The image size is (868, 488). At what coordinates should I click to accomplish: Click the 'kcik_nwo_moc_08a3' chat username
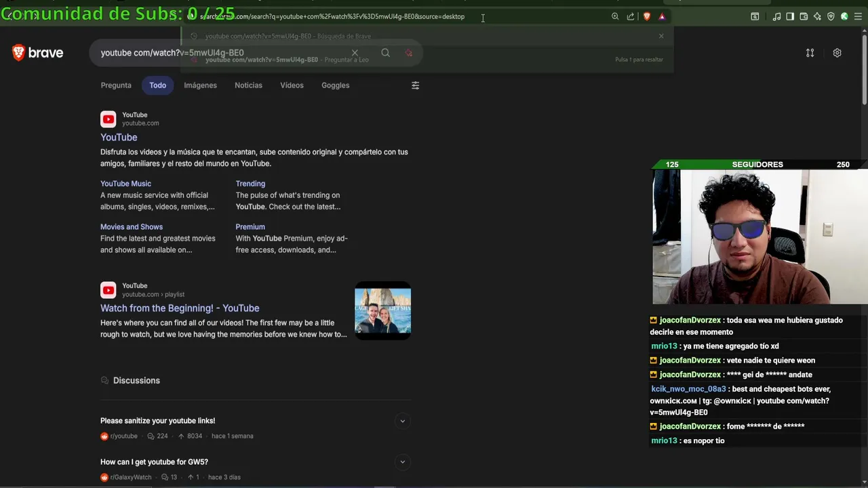pyautogui.click(x=688, y=389)
